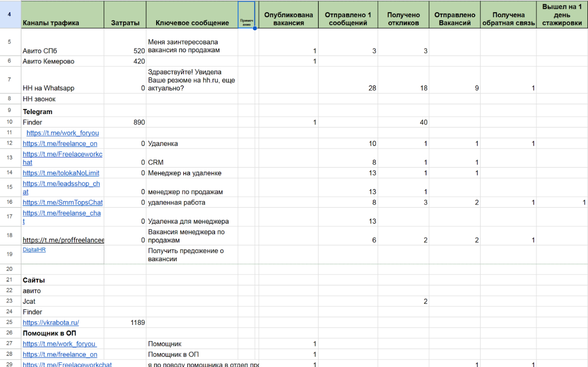Open the https://t.me/freelance_on link in row 12
This screenshot has width=588, height=367.
60,143
